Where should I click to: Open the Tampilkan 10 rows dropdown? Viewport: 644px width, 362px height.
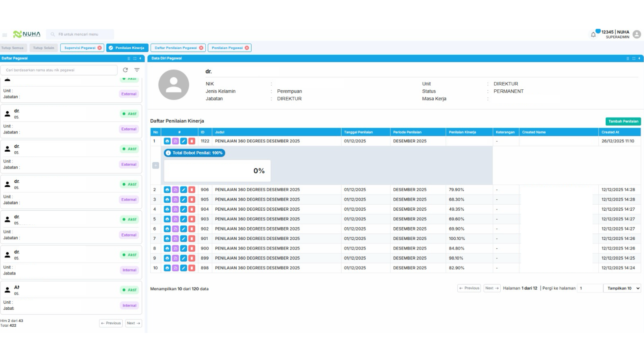pyautogui.click(x=622, y=288)
